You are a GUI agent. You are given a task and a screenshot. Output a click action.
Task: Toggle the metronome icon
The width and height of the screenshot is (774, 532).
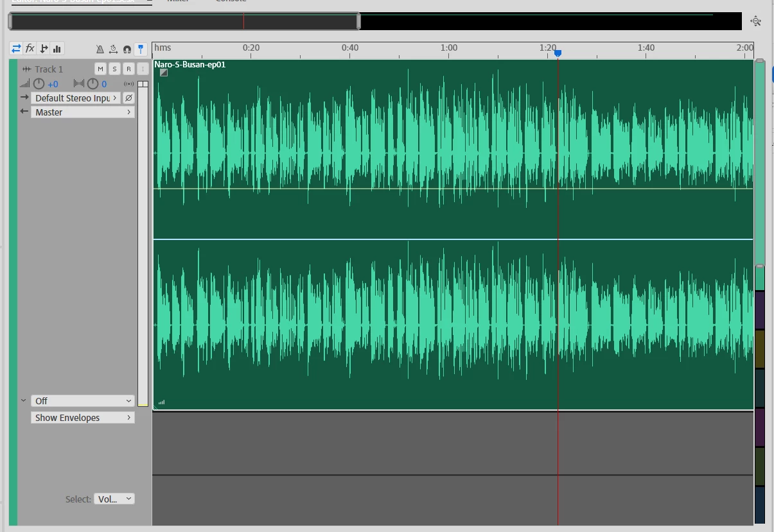coord(100,49)
